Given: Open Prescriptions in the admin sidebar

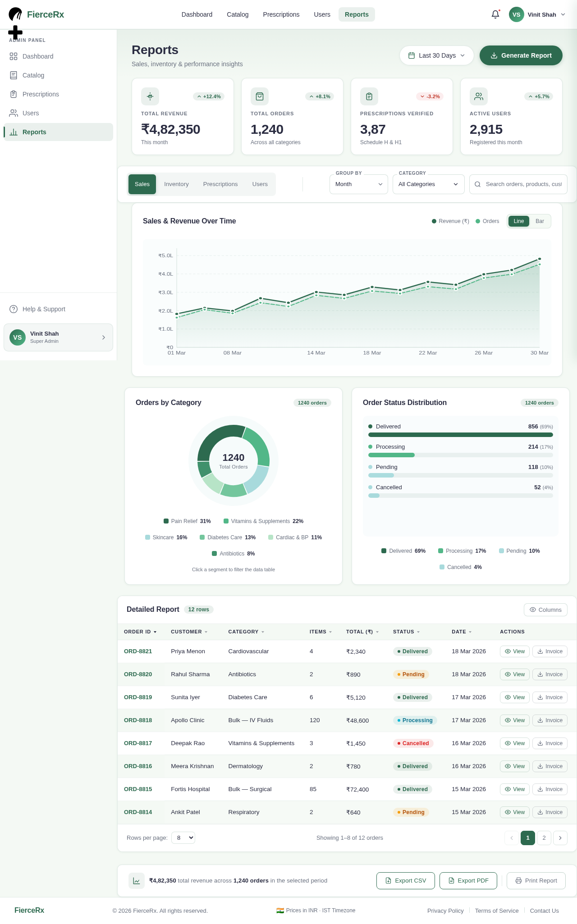Looking at the screenshot, I should click(58, 94).
